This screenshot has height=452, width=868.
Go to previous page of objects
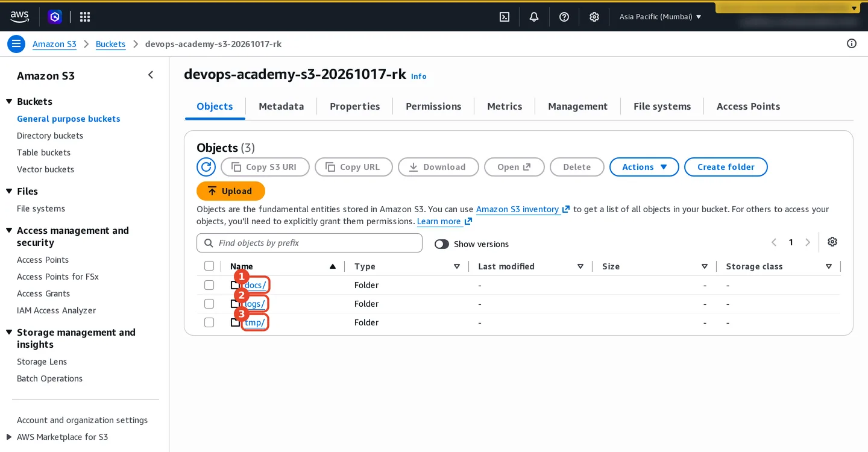coord(774,242)
